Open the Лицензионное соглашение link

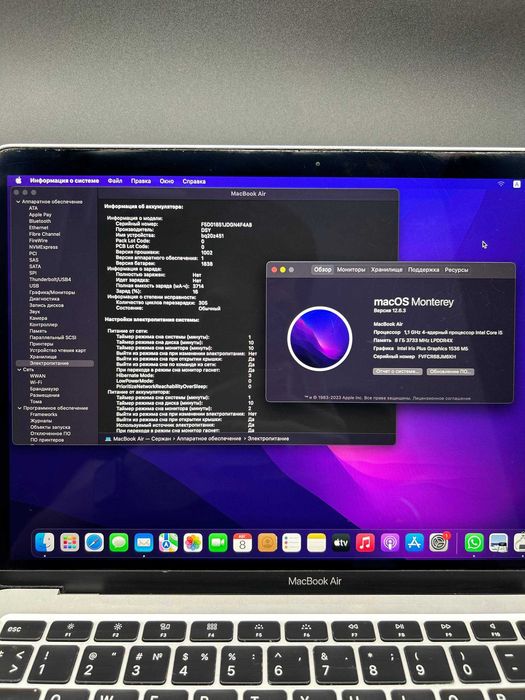coord(441,398)
